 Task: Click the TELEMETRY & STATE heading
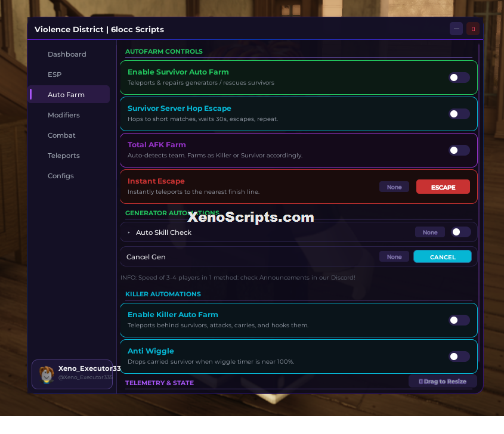click(159, 383)
